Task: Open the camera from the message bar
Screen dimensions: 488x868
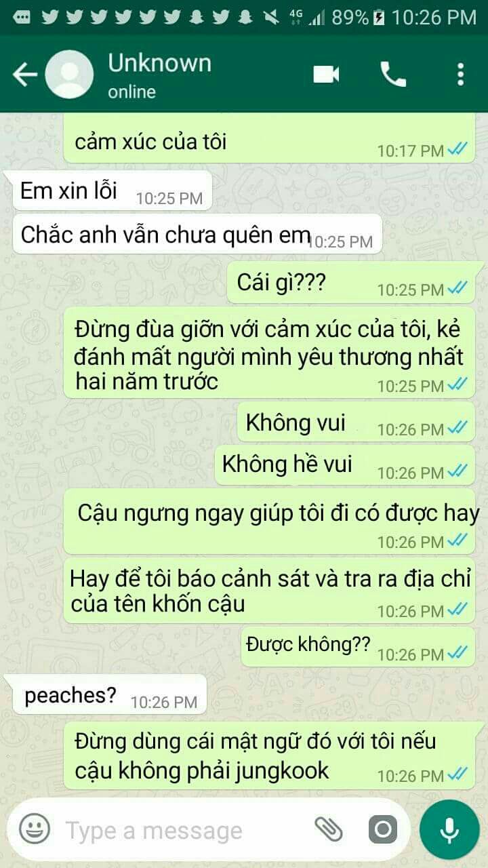Action: tap(383, 829)
